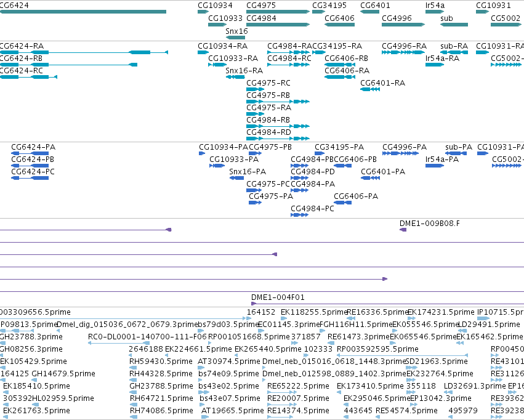524x420 pixels.
Task: Click protein CG4984-PC
Action: (299, 215)
